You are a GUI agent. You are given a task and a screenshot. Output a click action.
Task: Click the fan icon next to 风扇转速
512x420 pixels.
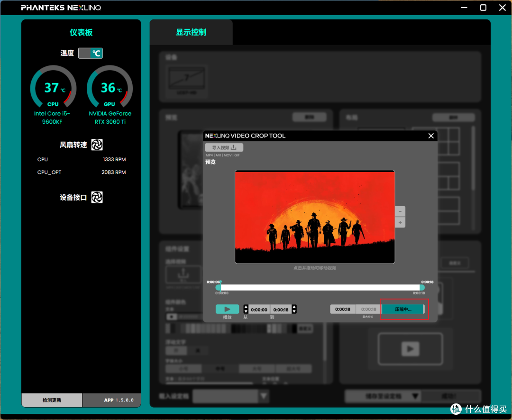click(x=97, y=145)
